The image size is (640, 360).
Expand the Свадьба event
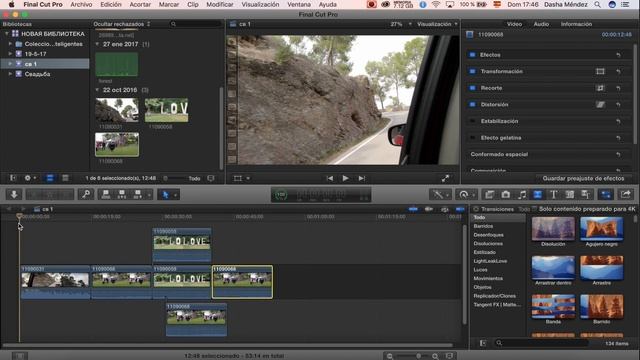(x=10, y=74)
